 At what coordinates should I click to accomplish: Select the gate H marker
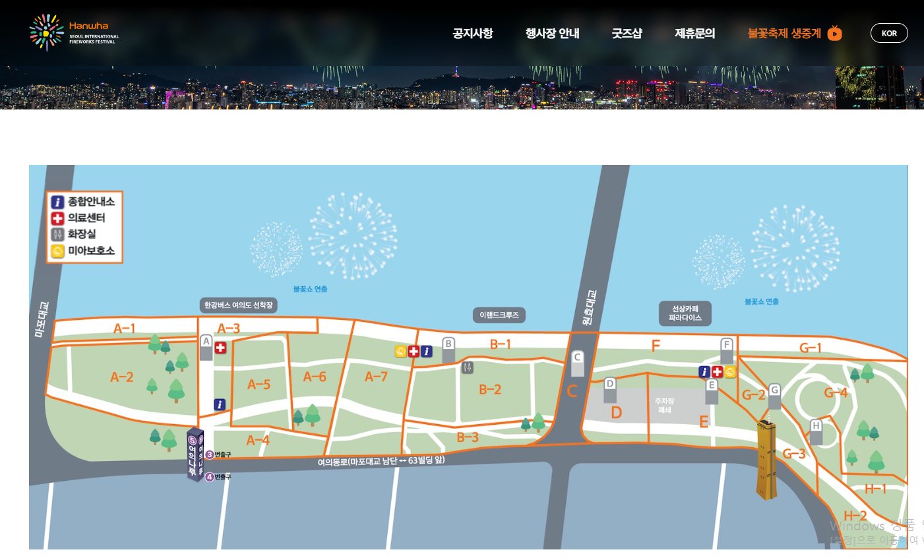[816, 431]
